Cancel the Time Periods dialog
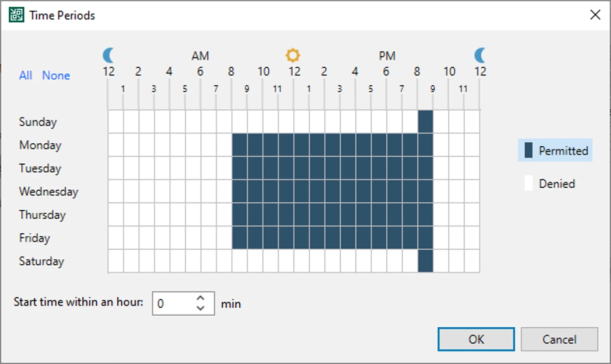Viewport: 611px width, 364px height. point(559,339)
